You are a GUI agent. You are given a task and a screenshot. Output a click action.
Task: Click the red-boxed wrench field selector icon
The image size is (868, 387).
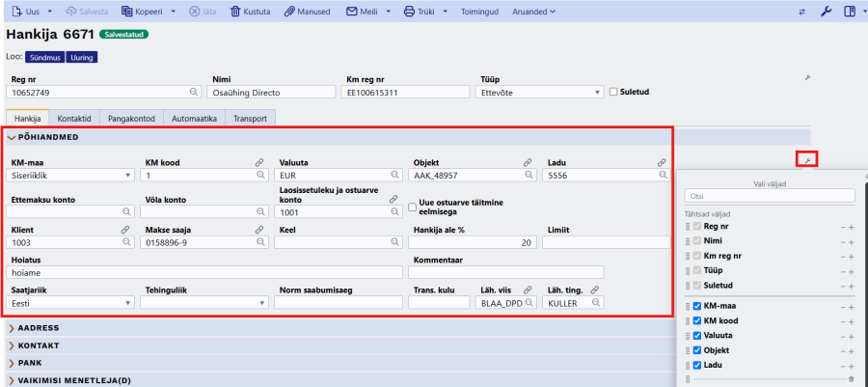point(807,160)
